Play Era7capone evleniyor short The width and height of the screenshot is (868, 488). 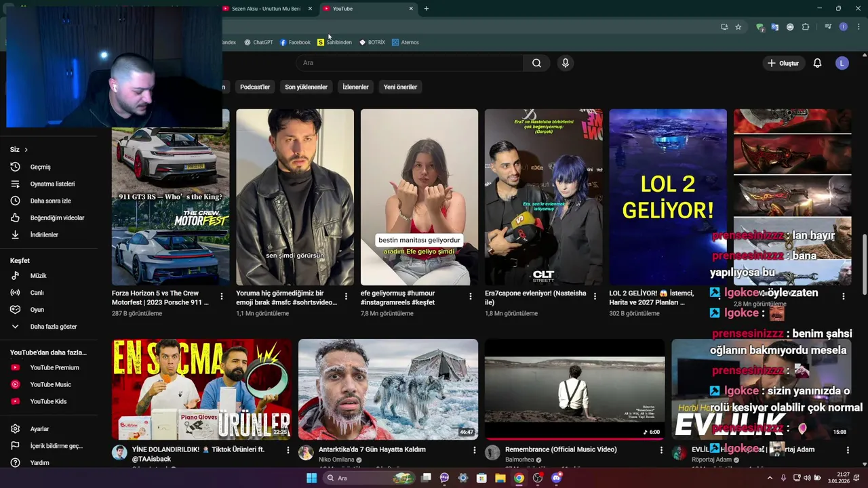click(x=543, y=197)
